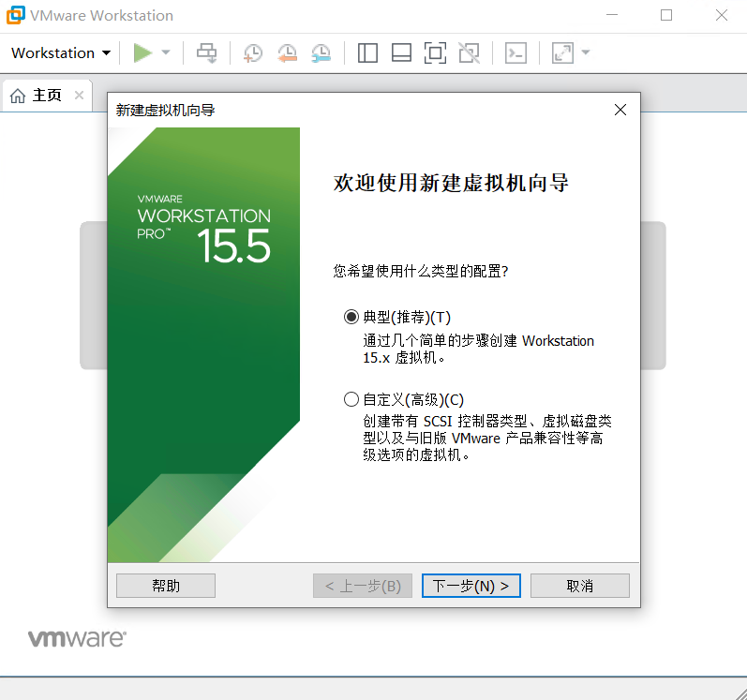This screenshot has height=700, width=747.
Task: Minimize the VMware Workstation window
Action: tap(612, 15)
